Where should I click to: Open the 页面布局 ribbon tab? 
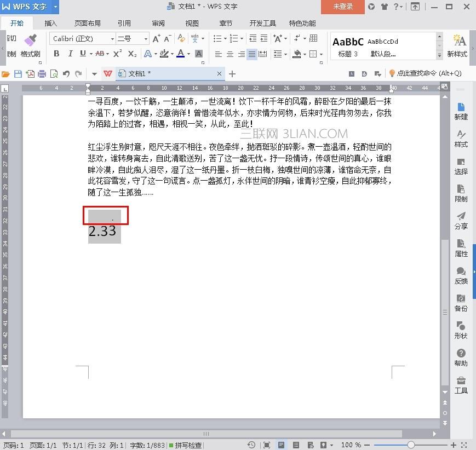88,23
